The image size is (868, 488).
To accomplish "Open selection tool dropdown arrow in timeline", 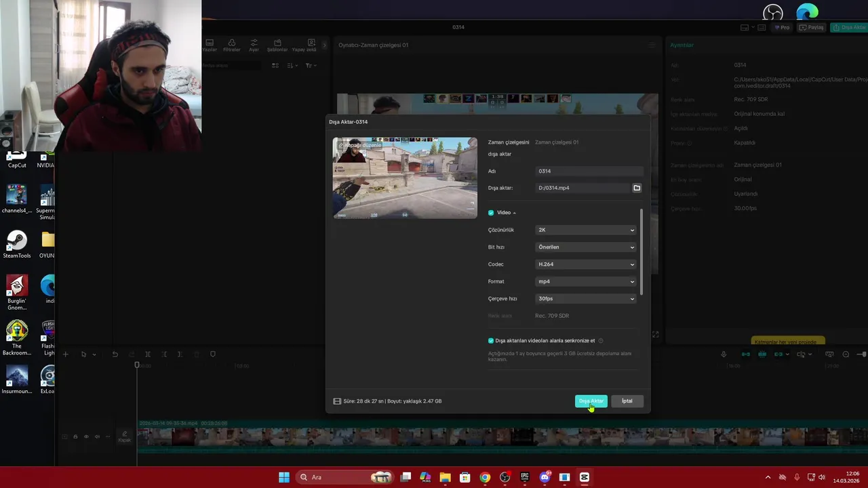I will [94, 354].
